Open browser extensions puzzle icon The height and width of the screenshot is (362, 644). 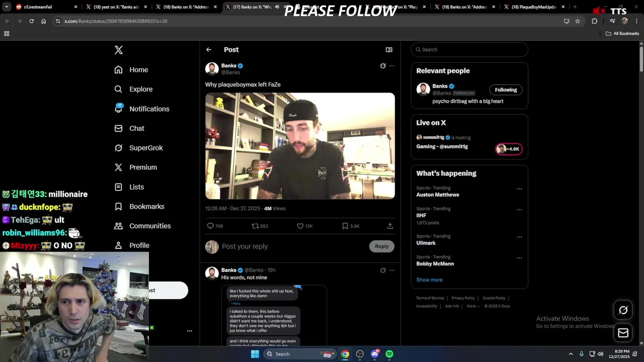595,21
